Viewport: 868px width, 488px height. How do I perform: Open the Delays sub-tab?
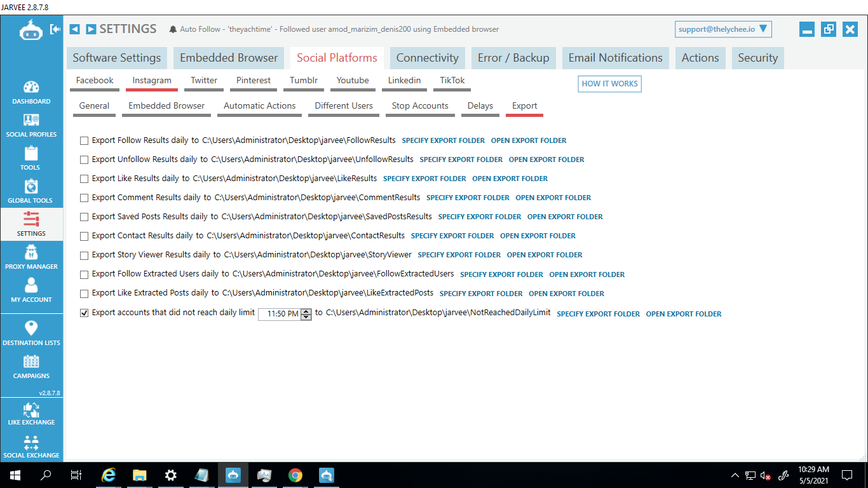(480, 107)
